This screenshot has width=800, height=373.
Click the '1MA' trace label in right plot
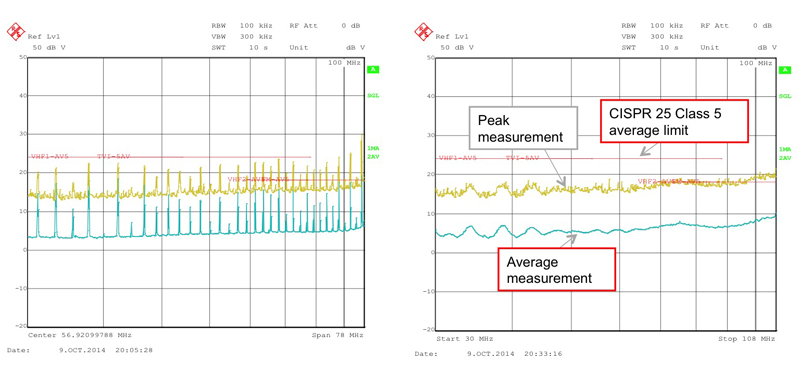click(x=785, y=150)
